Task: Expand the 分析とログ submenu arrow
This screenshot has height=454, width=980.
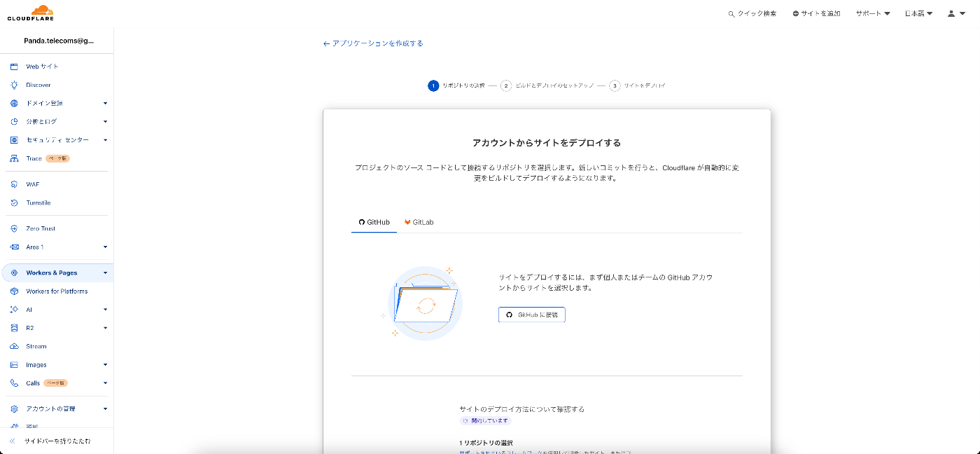Action: tap(105, 121)
